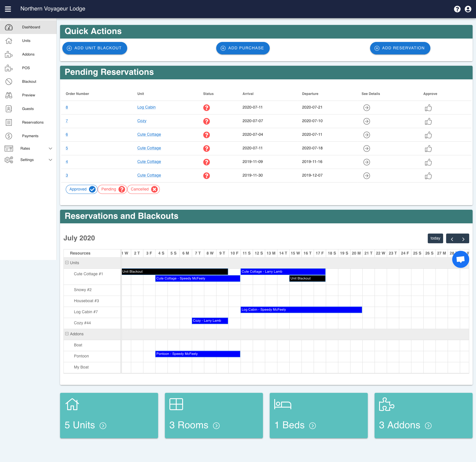476x462 pixels.
Task: Open the hamburger navigation menu
Action: (x=8, y=9)
